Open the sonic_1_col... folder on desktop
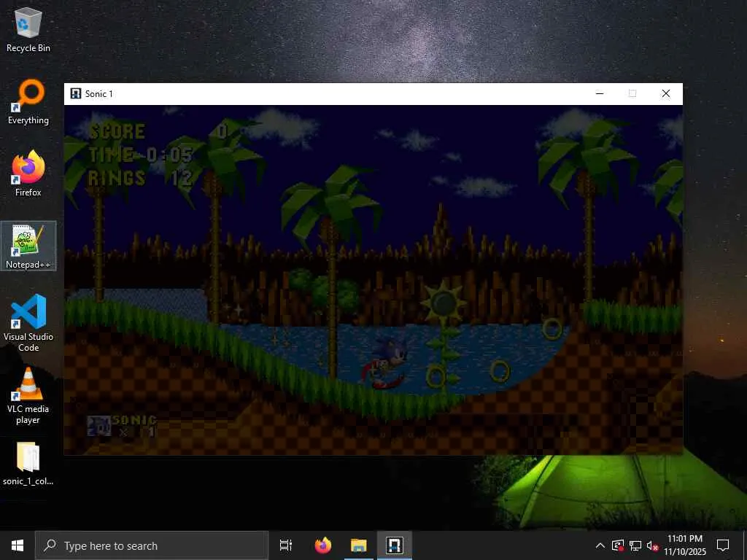This screenshot has width=747, height=560. click(28, 464)
